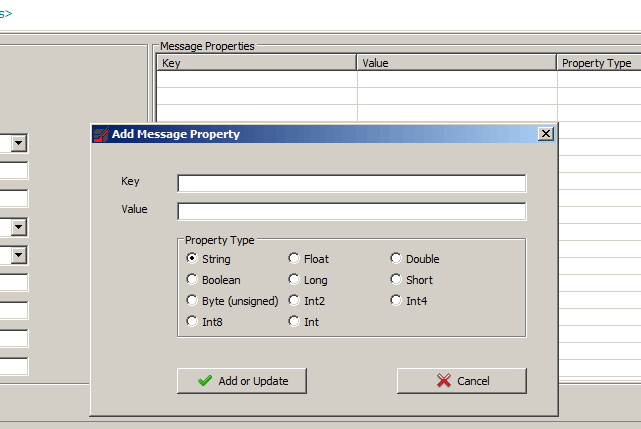This screenshot has height=429, width=641.
Task: Click into the Value text field
Action: pyautogui.click(x=351, y=211)
